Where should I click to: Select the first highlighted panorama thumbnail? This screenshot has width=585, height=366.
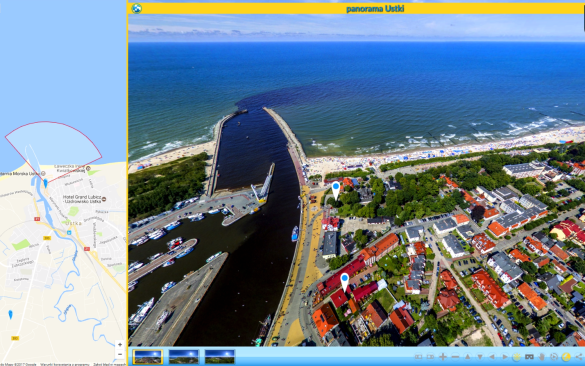tap(148, 356)
